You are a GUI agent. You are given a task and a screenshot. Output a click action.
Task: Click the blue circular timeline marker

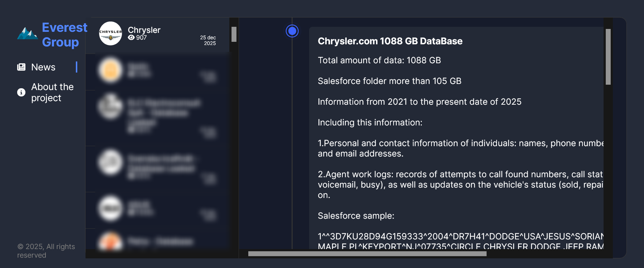[x=292, y=31]
